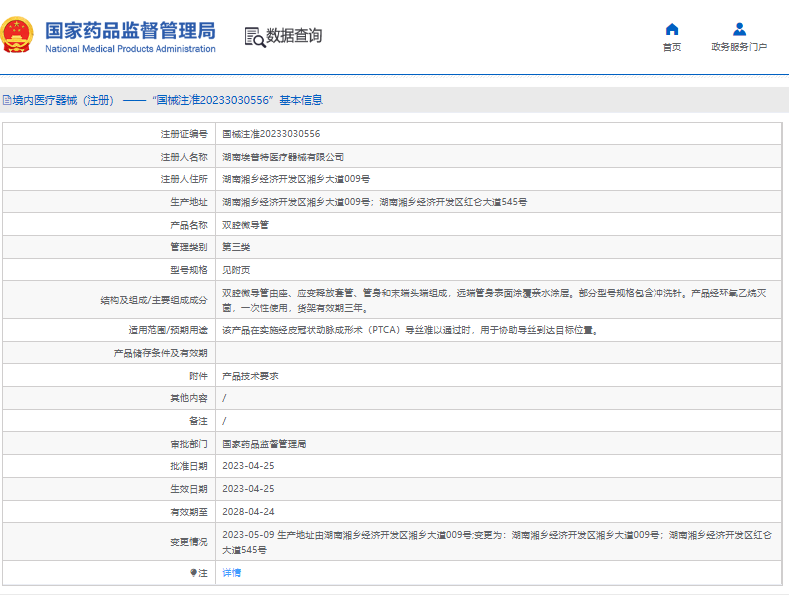This screenshot has height=595, width=789.
Task: Click expiry date 2028-04-24
Action: 248,512
